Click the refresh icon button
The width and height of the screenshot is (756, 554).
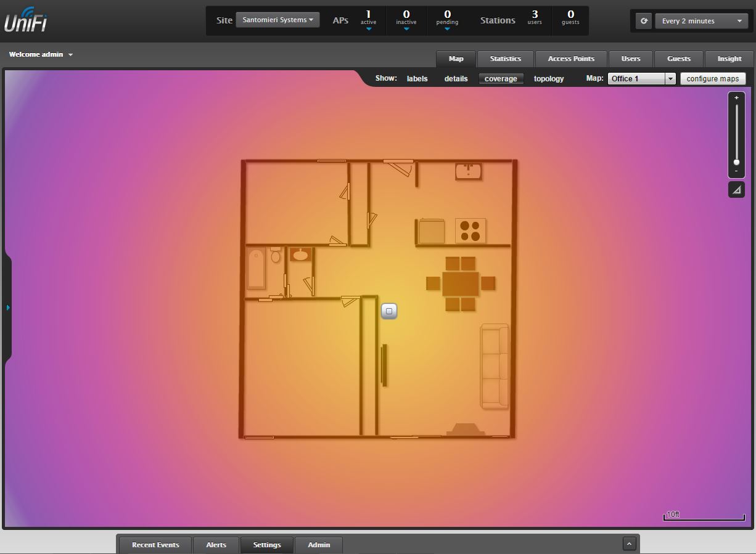(644, 21)
